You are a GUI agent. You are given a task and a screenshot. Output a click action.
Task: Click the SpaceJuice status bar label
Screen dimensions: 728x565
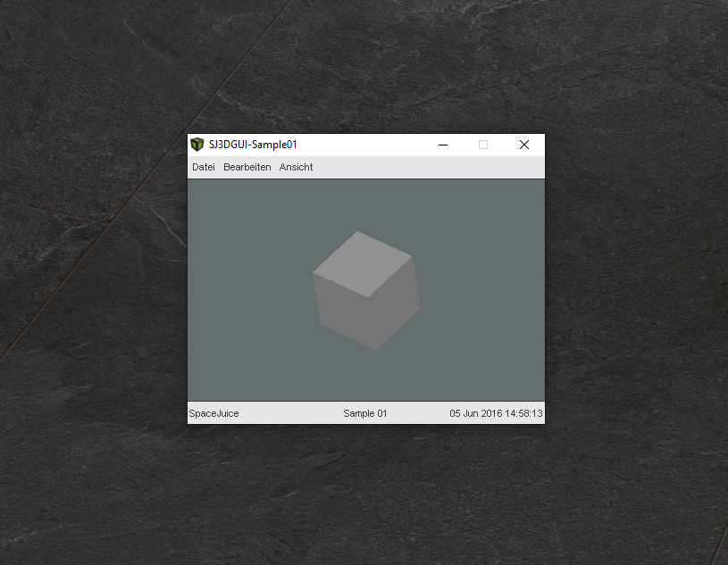[213, 413]
